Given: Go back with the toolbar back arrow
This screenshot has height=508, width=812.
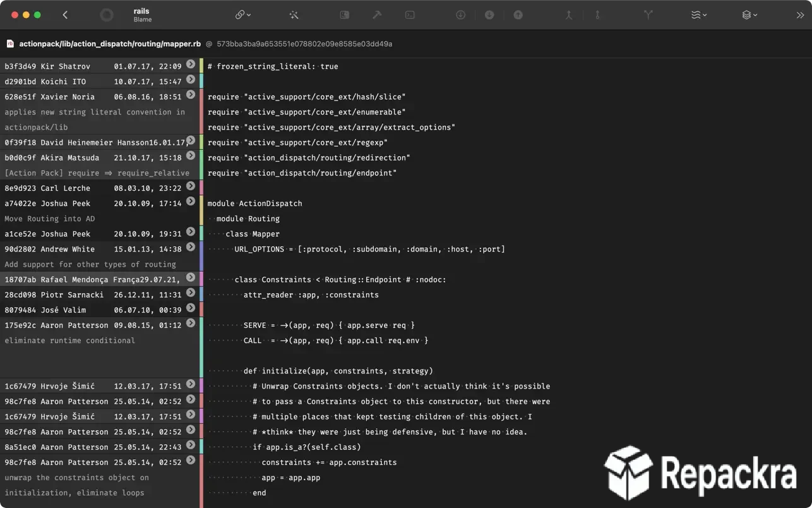Looking at the screenshot, I should [x=65, y=15].
